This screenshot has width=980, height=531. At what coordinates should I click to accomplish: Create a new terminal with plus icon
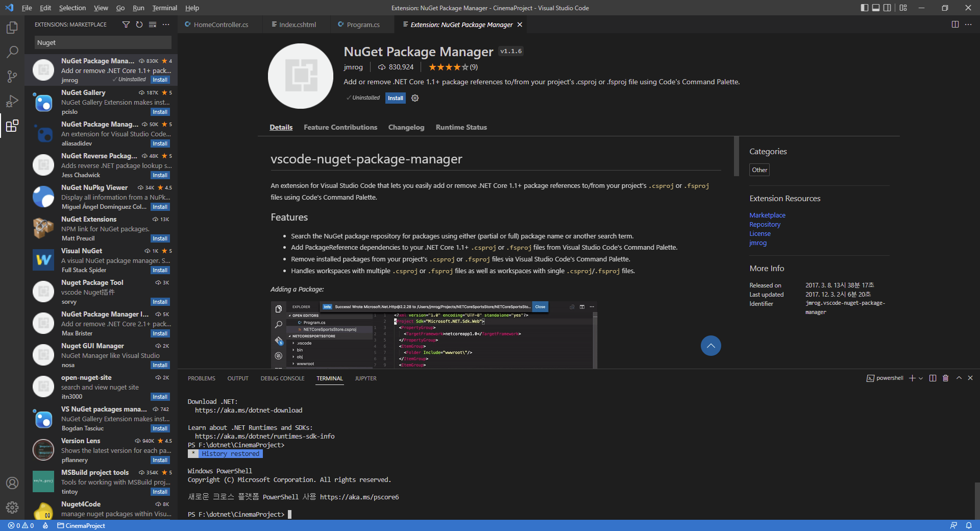[x=912, y=378]
